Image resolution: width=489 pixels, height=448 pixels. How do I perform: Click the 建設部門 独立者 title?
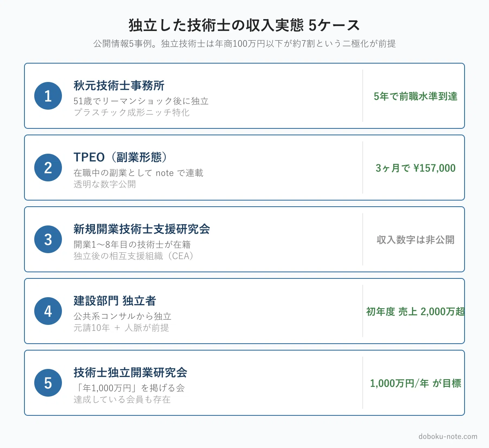point(115,301)
